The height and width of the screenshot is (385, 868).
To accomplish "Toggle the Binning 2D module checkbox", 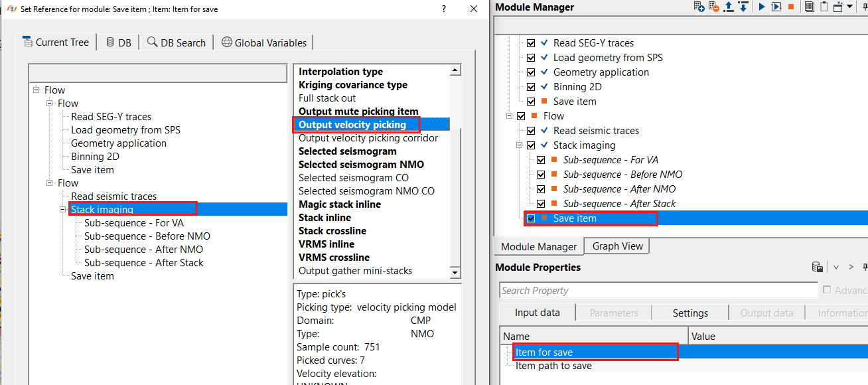I will [531, 87].
